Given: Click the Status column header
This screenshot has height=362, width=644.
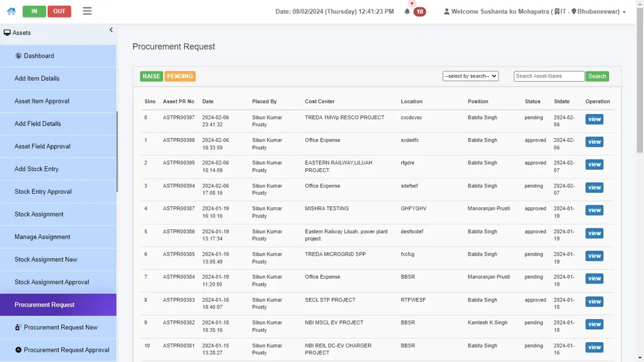Looking at the screenshot, I should (x=532, y=102).
